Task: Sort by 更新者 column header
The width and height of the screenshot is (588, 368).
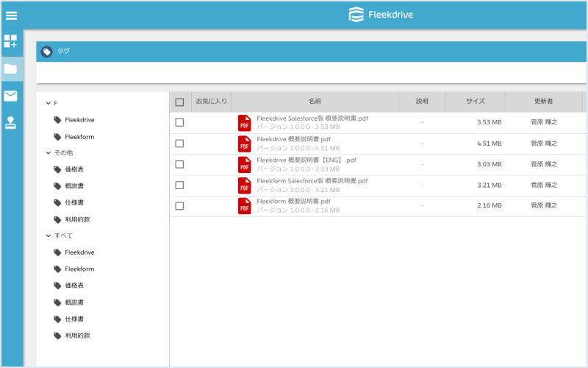Action: point(543,102)
